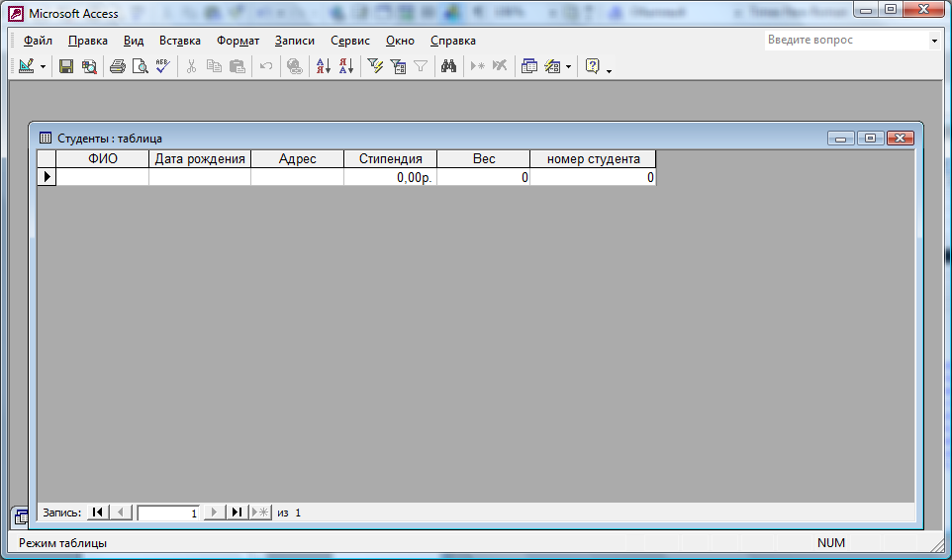
Task: Click the empty Адрес cell
Action: coord(298,177)
